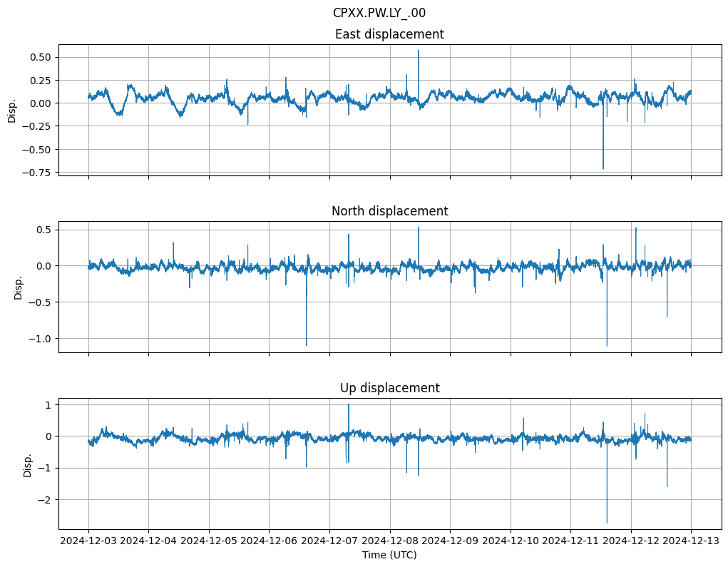The width and height of the screenshot is (728, 567).
Task: Click the 0.50 tick on East plot
Action: (x=41, y=57)
